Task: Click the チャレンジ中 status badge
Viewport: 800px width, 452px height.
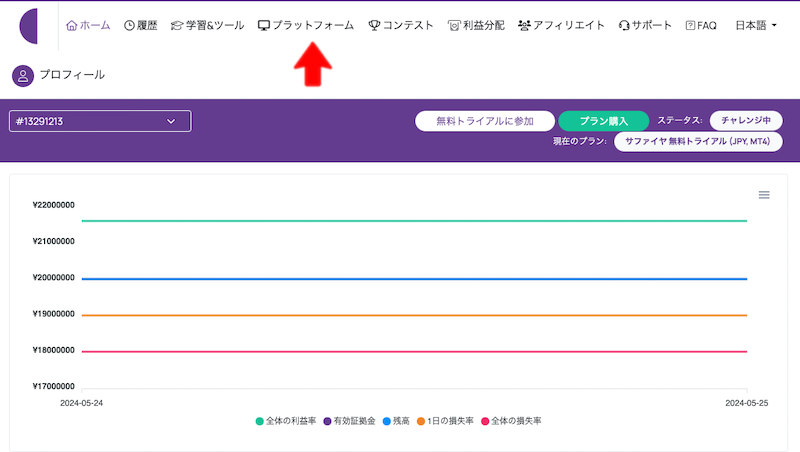Action: [x=746, y=120]
